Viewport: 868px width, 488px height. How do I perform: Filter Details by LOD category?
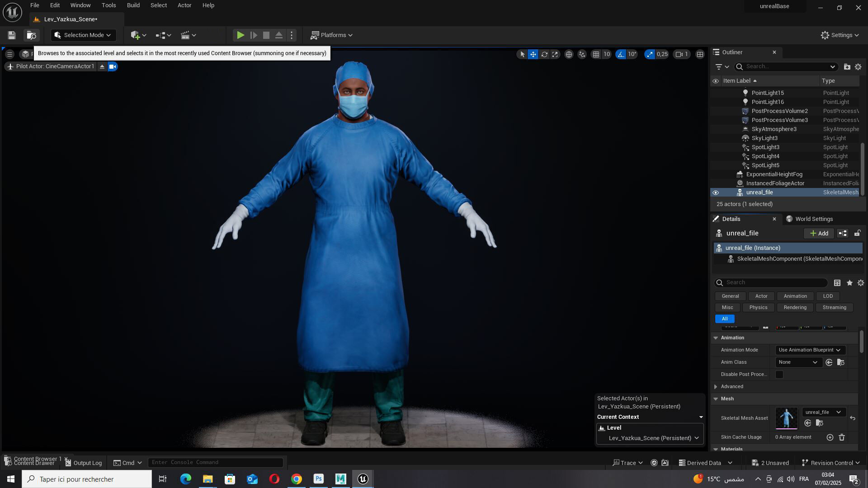click(828, 296)
